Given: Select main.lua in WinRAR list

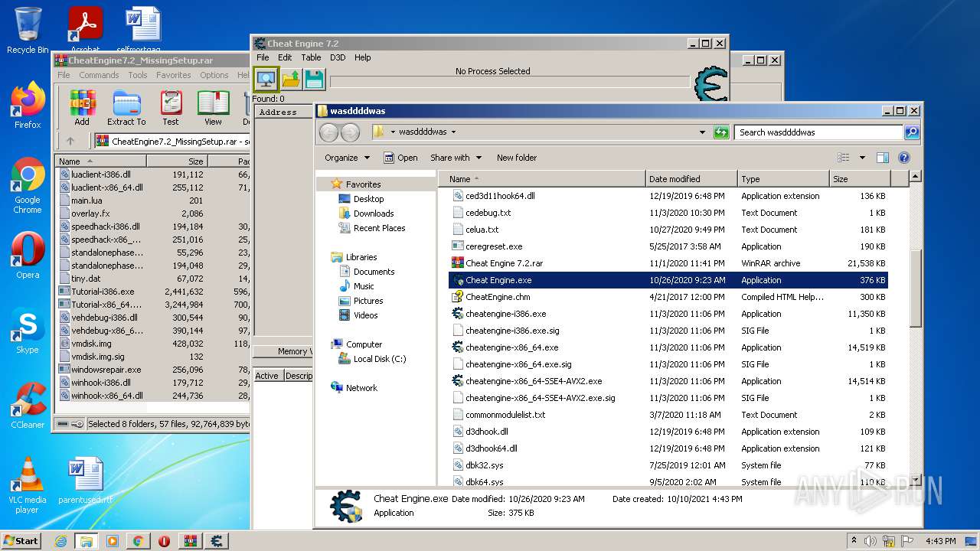Looking at the screenshot, I should (x=87, y=201).
